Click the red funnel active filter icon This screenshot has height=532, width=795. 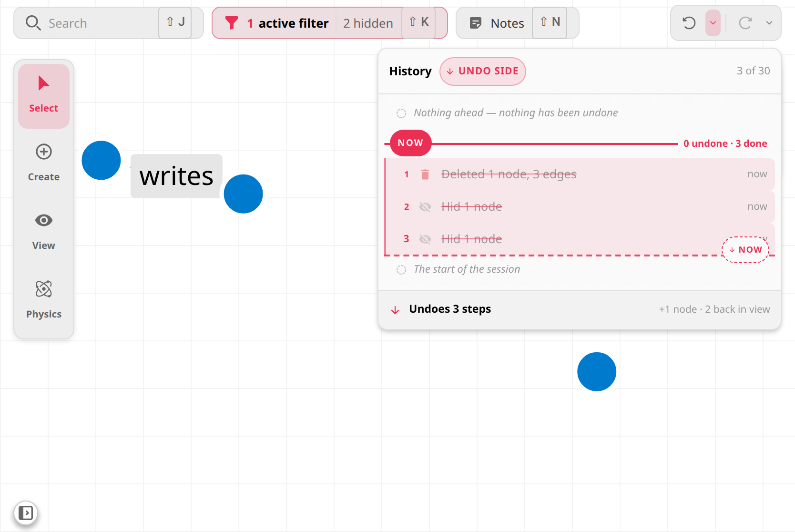[232, 23]
